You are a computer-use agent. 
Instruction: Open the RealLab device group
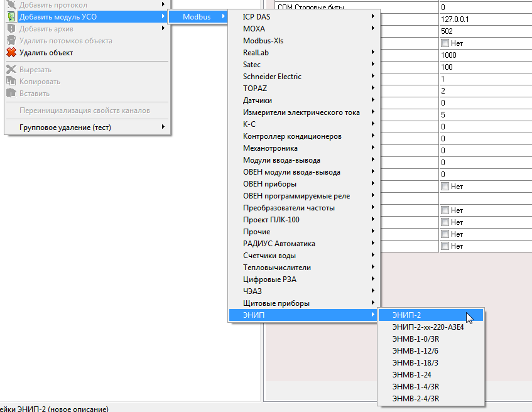click(x=305, y=53)
